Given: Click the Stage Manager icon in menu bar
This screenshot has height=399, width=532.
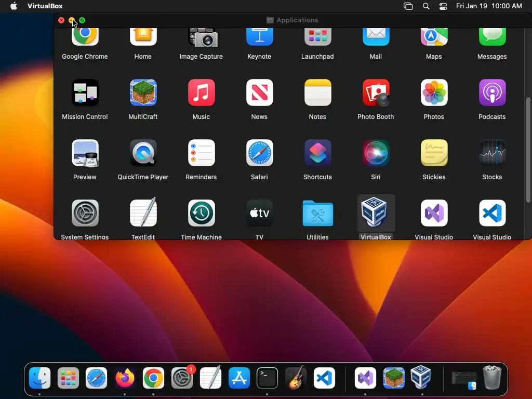Looking at the screenshot, I should [x=408, y=6].
